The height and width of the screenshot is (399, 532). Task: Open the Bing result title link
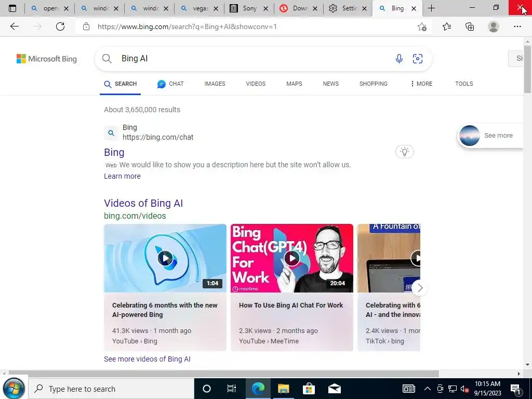click(114, 152)
